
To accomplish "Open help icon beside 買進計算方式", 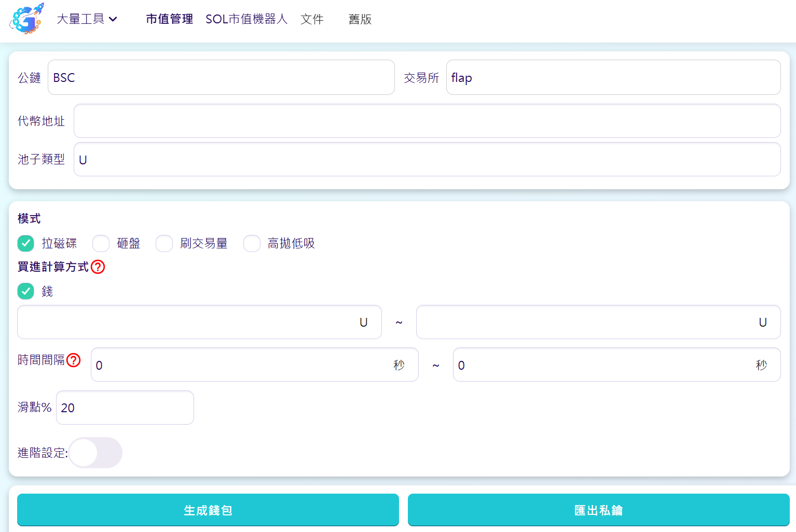I will click(98, 267).
